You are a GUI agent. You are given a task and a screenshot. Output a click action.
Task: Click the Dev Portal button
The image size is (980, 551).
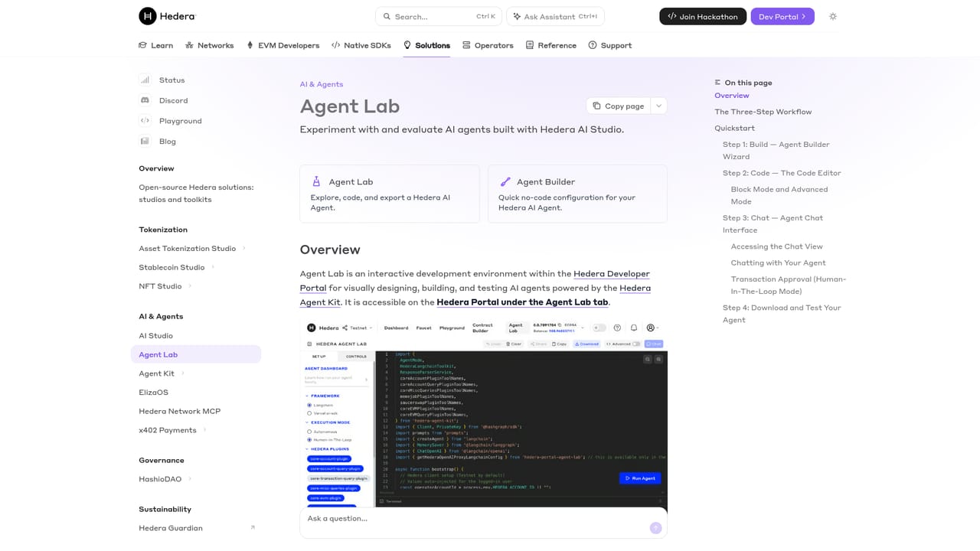coord(782,16)
